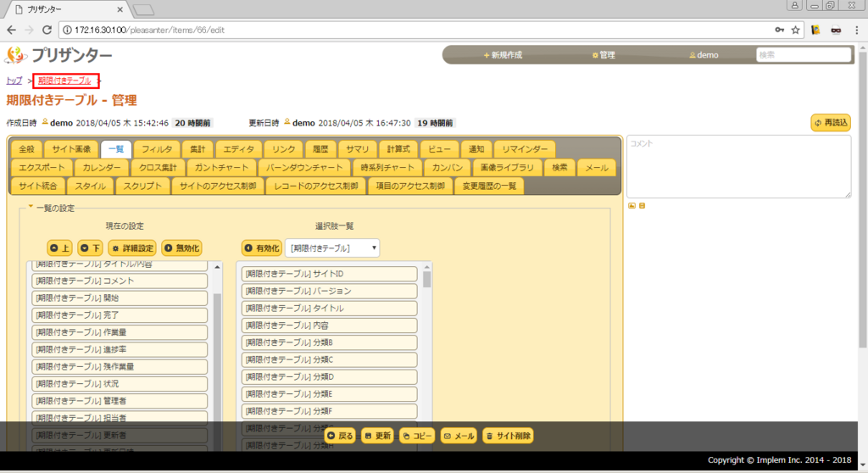Viewport: 868px width, 473px height.
Task: Open the リンク tab
Action: (x=283, y=149)
